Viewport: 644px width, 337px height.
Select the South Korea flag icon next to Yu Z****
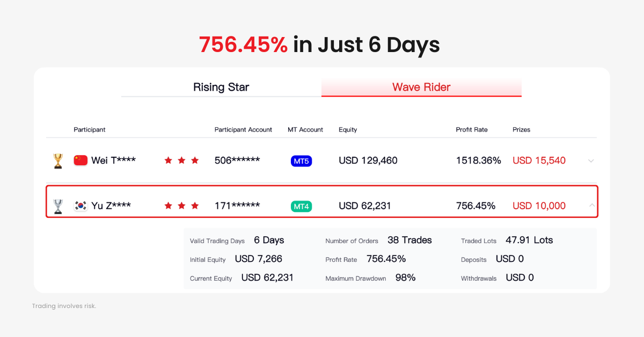point(80,205)
